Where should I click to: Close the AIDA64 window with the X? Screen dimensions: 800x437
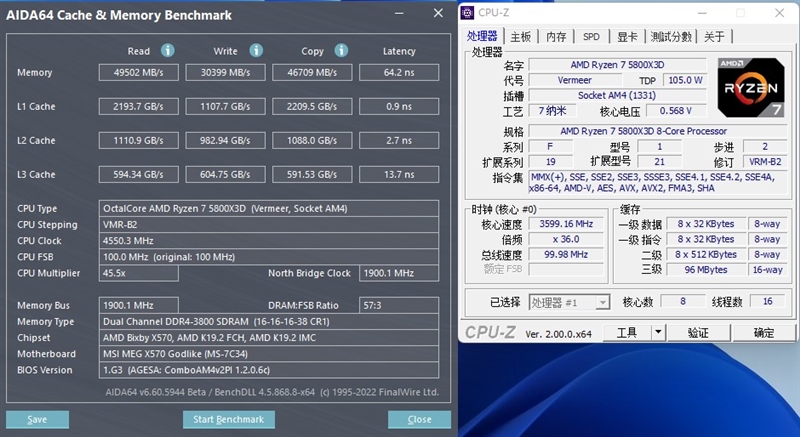click(438, 13)
